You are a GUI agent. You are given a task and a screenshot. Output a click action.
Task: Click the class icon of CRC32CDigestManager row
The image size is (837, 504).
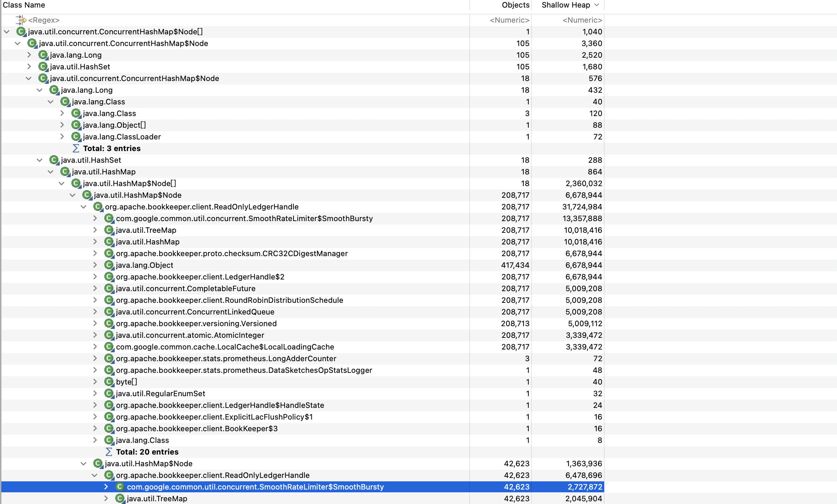coord(109,253)
